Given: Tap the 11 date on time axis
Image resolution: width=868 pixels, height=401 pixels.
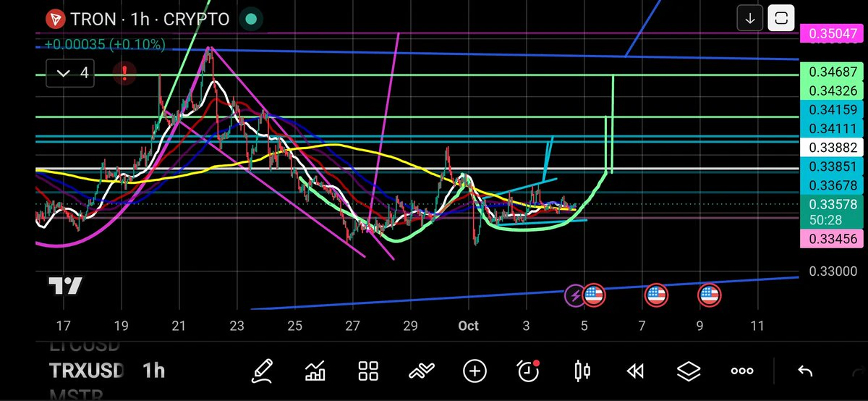Looking at the screenshot, I should click(757, 326).
